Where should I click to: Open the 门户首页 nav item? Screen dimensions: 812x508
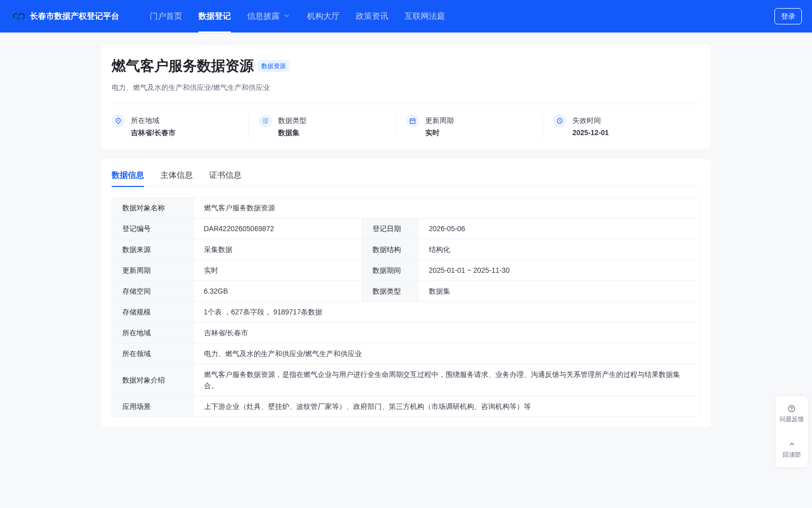[x=166, y=16]
